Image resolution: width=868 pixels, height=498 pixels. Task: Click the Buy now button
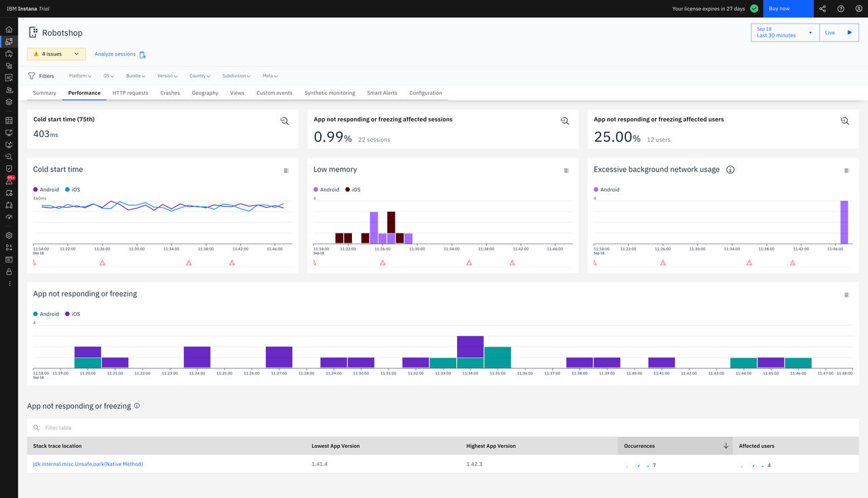pyautogui.click(x=788, y=9)
